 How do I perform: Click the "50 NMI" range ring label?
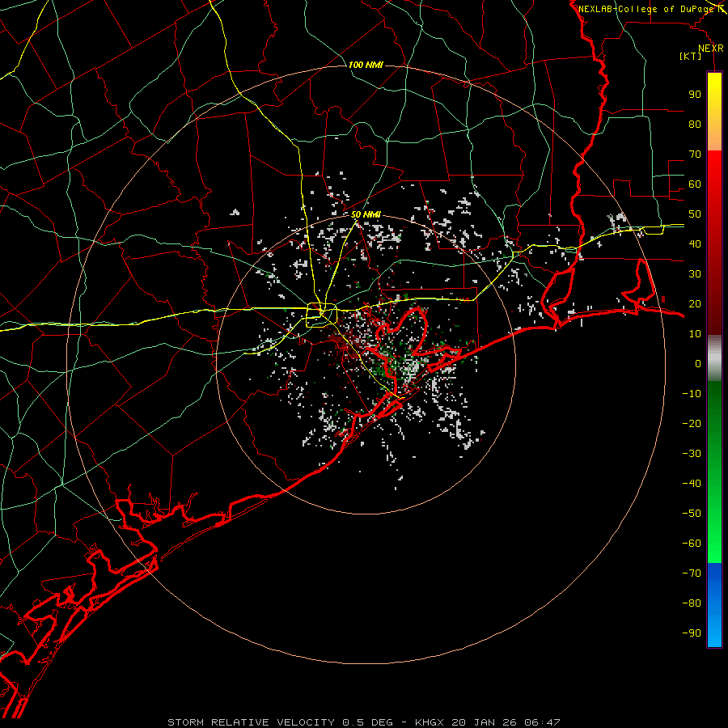366,214
